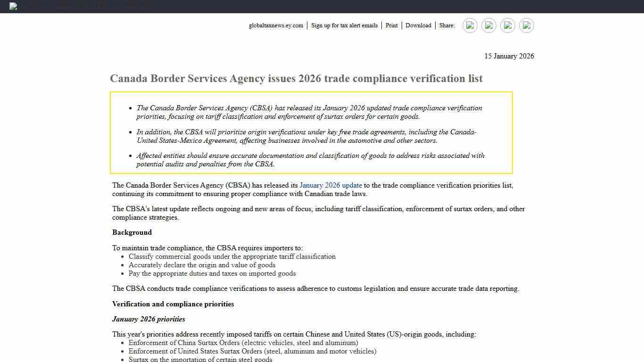This screenshot has height=362, width=644.
Task: Click the Print option in the toolbar
Action: tap(391, 25)
